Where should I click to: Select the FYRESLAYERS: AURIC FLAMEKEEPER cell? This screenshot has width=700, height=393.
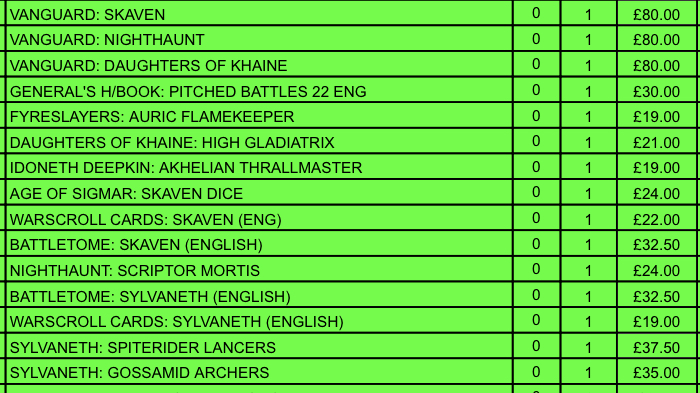point(259,116)
